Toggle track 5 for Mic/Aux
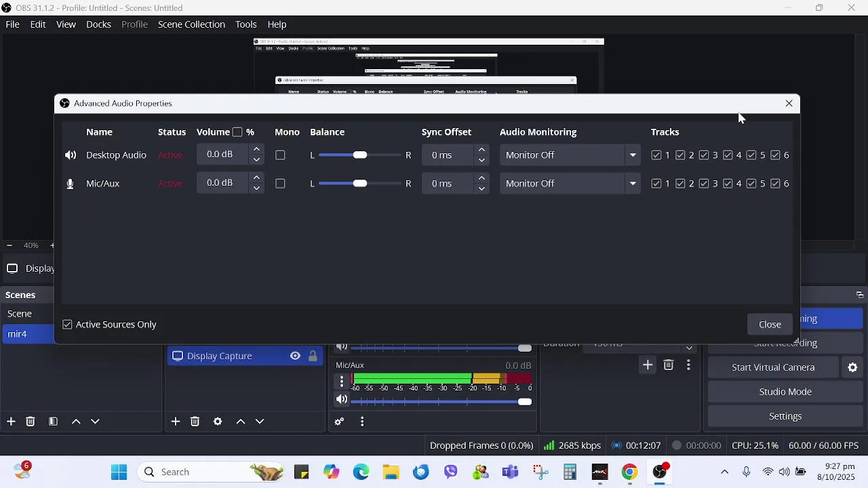The width and height of the screenshot is (868, 488). click(x=751, y=184)
